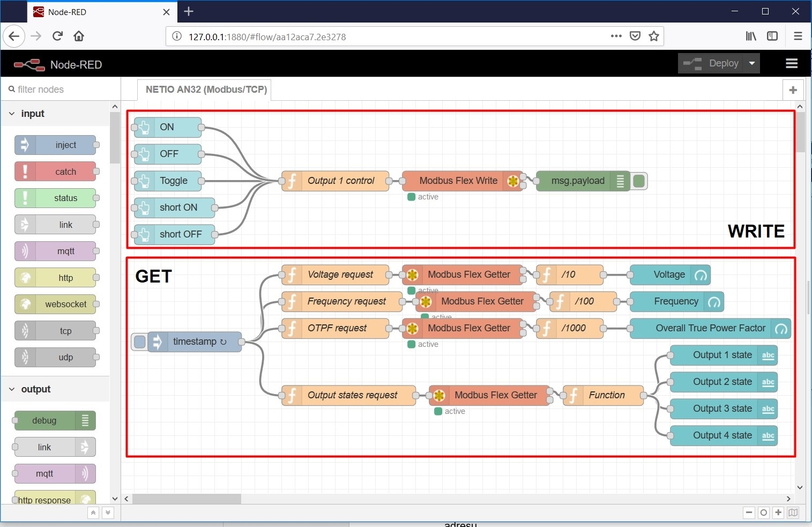Select the Output states request node
This screenshot has width=812, height=527.
pos(349,396)
